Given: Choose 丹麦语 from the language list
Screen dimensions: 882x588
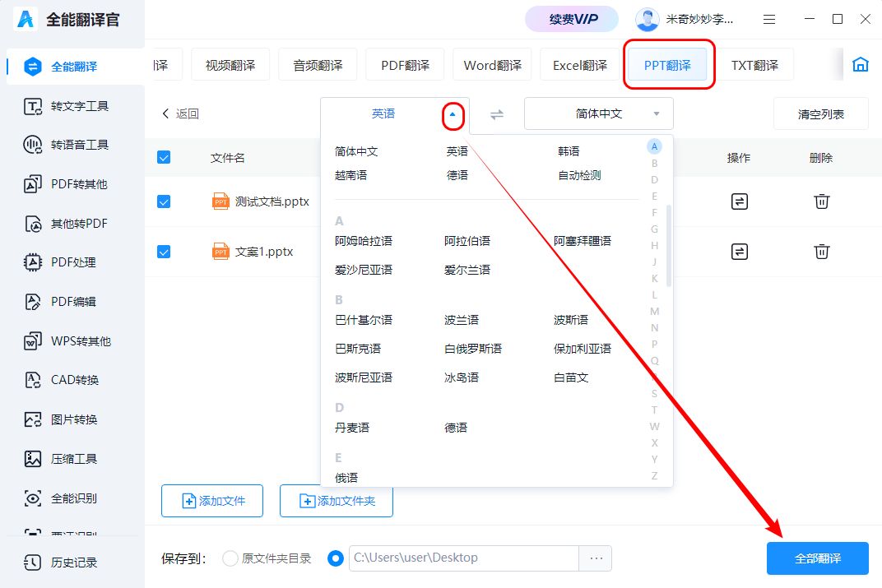Looking at the screenshot, I should click(x=352, y=428).
